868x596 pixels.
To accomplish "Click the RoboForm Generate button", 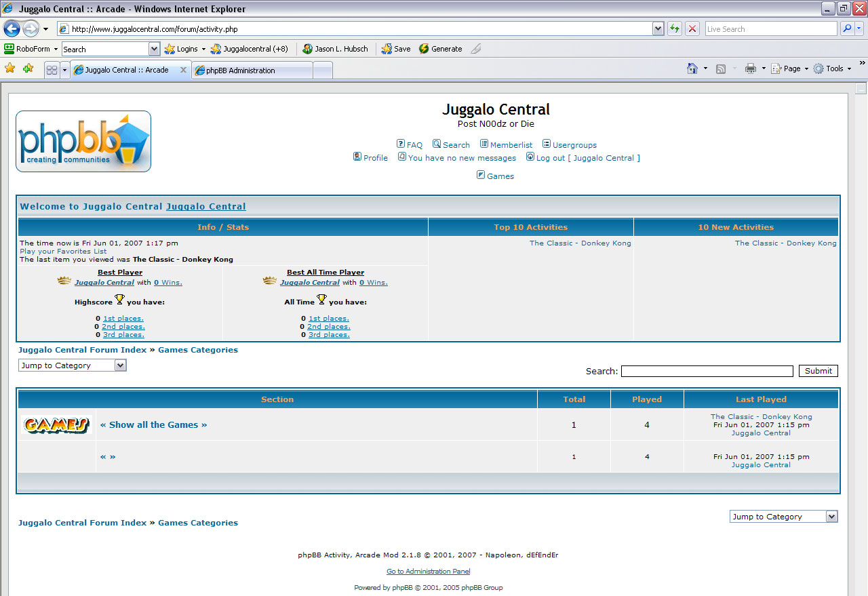I will point(440,49).
